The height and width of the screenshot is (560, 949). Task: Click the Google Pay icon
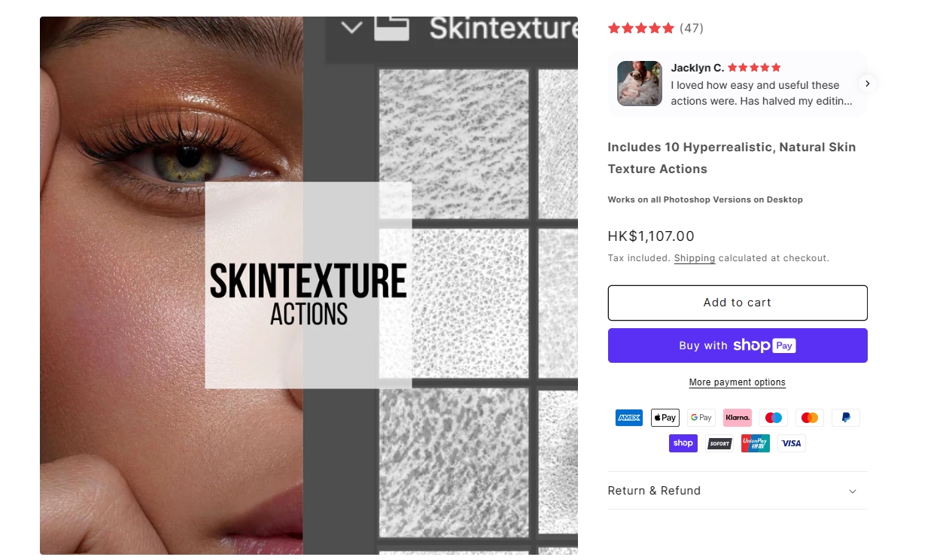point(701,418)
